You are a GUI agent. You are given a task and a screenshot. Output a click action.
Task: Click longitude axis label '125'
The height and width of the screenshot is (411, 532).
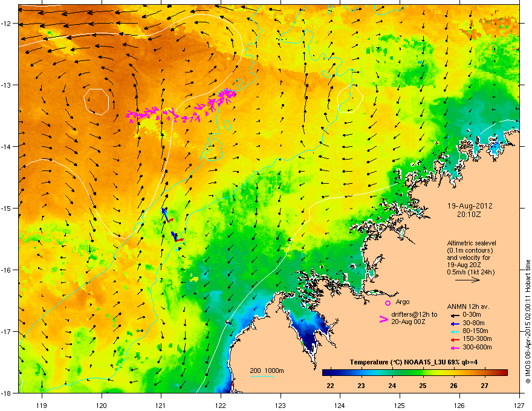(400, 405)
